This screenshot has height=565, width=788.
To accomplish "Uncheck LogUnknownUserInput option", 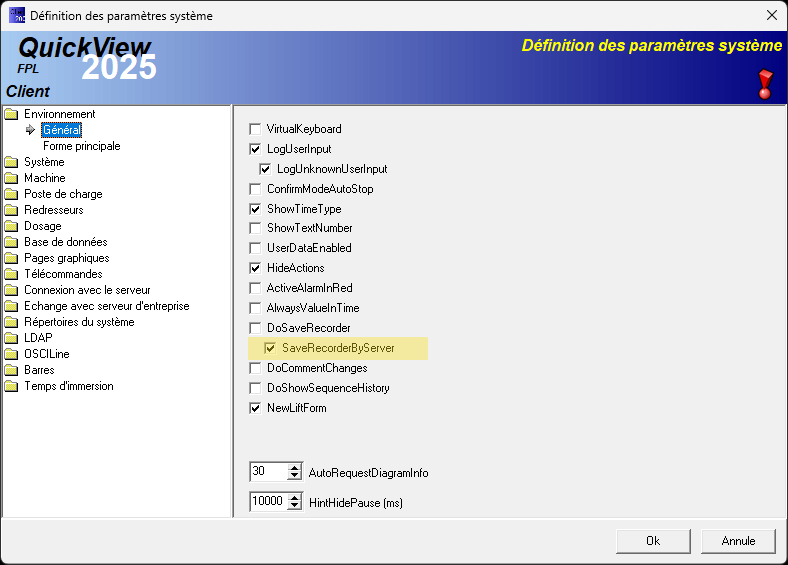I will (x=265, y=169).
